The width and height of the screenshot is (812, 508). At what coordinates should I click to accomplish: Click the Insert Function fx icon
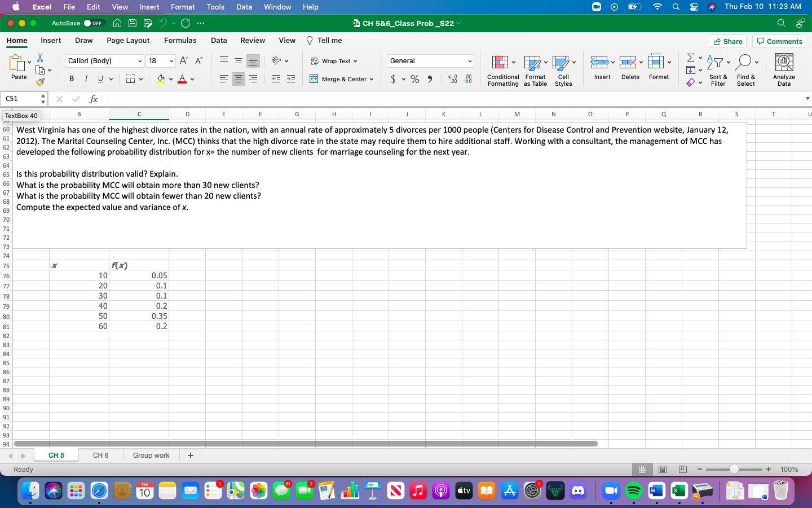click(x=94, y=99)
